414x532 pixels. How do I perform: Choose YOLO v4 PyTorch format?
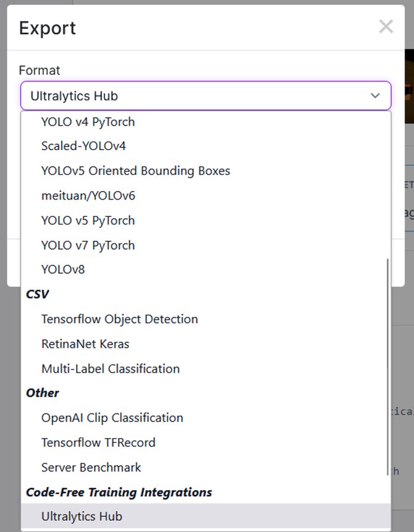(88, 122)
